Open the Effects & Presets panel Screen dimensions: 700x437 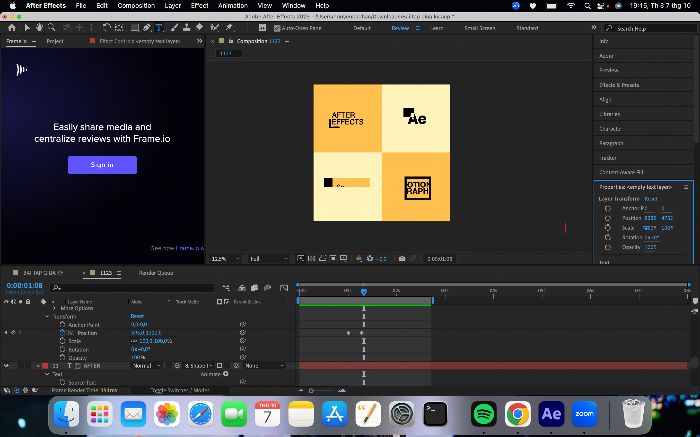coord(619,85)
